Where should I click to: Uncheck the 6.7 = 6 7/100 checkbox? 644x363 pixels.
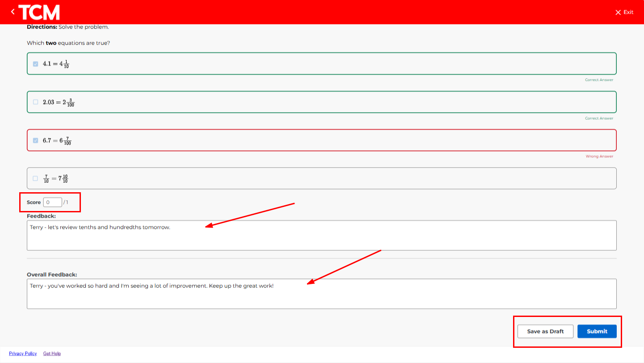[36, 140]
